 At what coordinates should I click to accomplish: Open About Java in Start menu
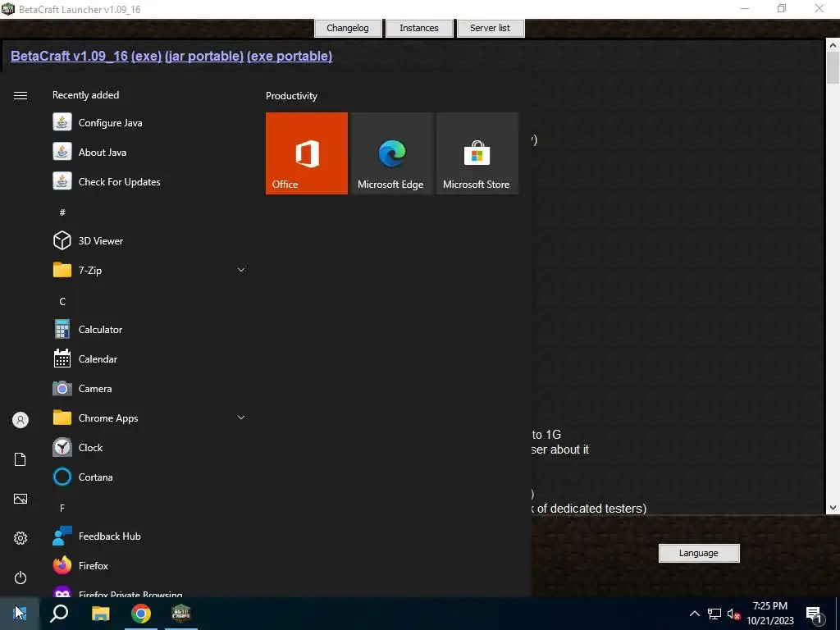click(x=149, y=152)
